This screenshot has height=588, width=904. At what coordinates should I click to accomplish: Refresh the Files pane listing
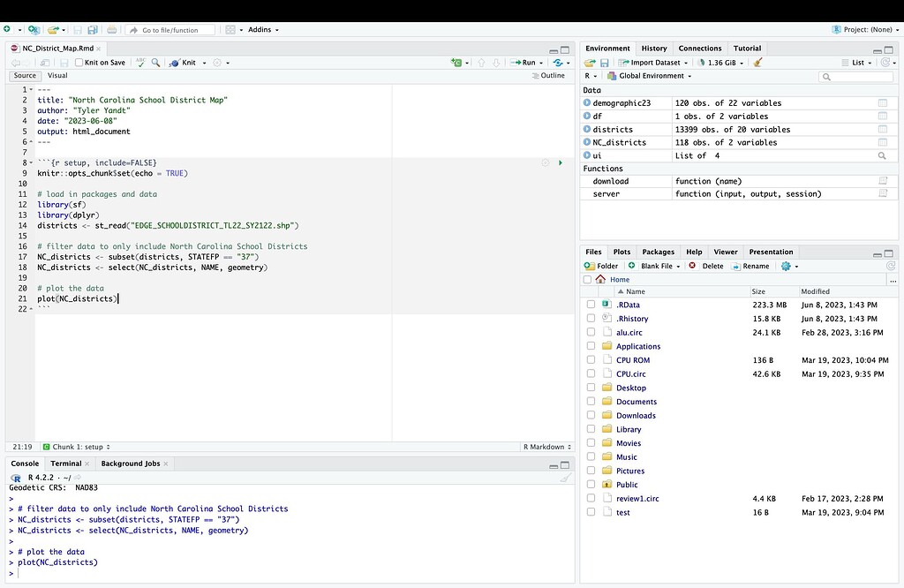point(890,266)
